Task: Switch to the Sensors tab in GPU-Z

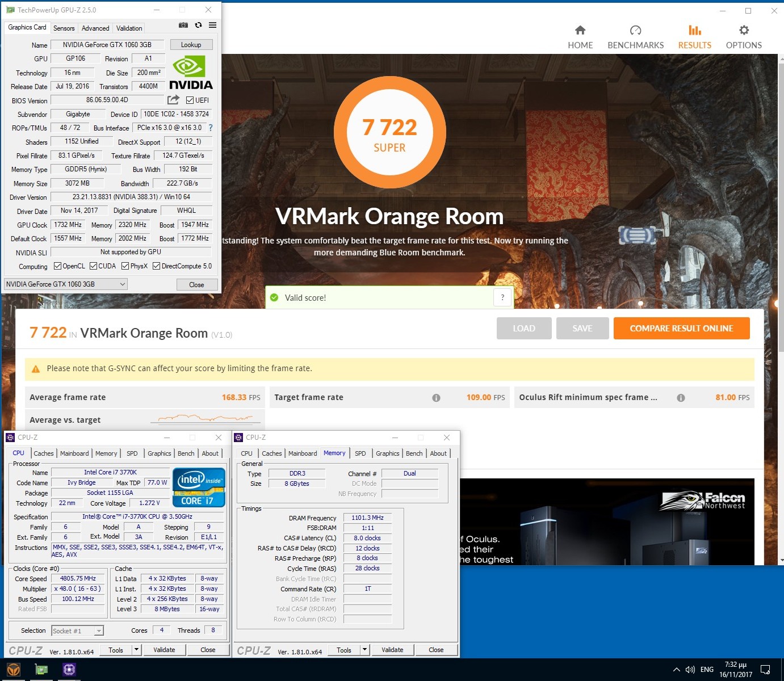Action: click(64, 28)
